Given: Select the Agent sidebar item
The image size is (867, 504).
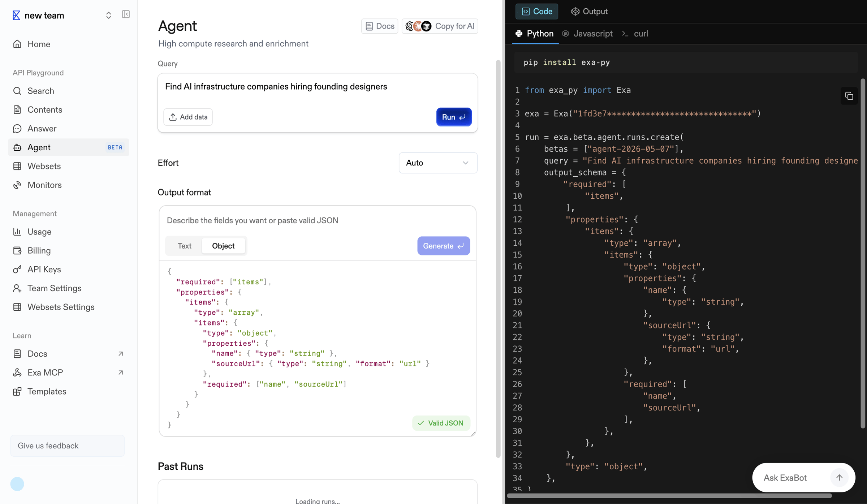Looking at the screenshot, I should click(x=68, y=147).
